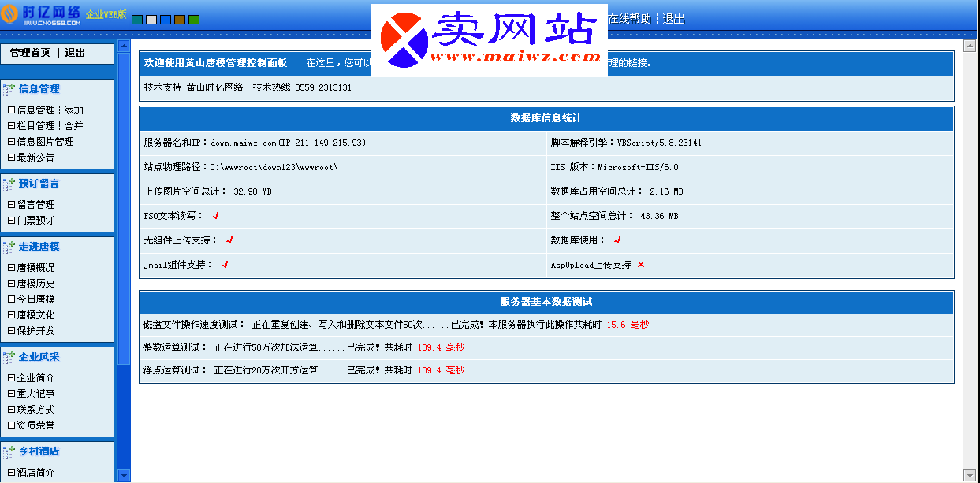Collapse the 信息管理 section header
The height and width of the screenshot is (483, 980).
(x=39, y=89)
